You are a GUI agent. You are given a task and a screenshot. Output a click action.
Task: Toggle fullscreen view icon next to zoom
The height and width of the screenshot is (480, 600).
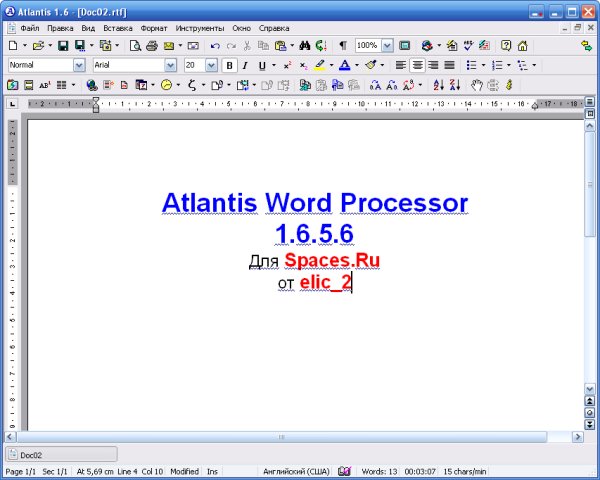click(404, 46)
